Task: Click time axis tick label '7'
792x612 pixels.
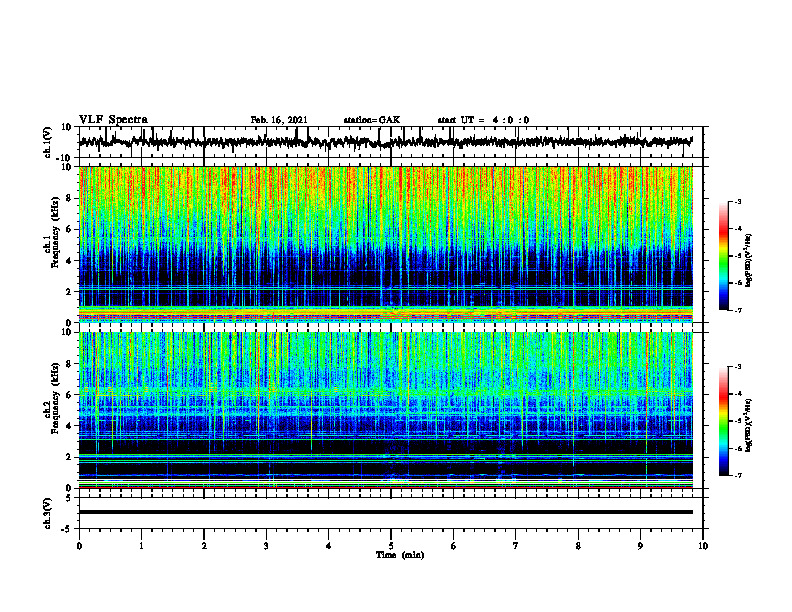Action: point(516,546)
